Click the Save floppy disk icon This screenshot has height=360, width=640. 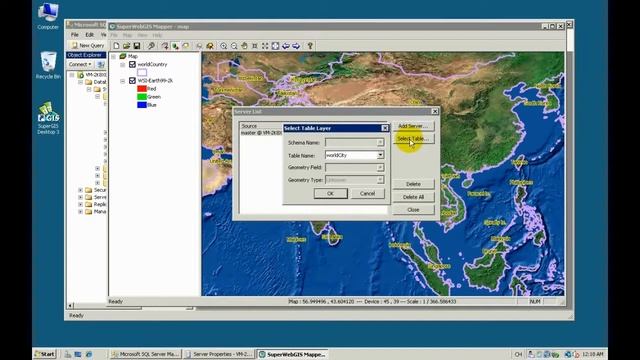(137, 46)
